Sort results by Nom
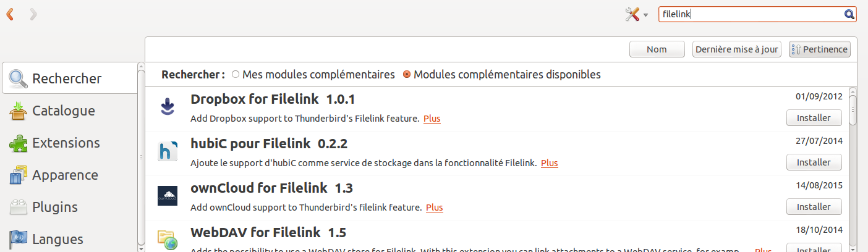 [657, 49]
